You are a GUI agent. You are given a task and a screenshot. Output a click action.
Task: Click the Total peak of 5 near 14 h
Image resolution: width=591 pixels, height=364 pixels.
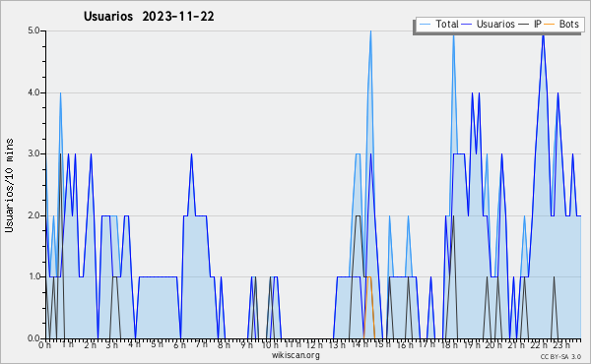point(371,31)
